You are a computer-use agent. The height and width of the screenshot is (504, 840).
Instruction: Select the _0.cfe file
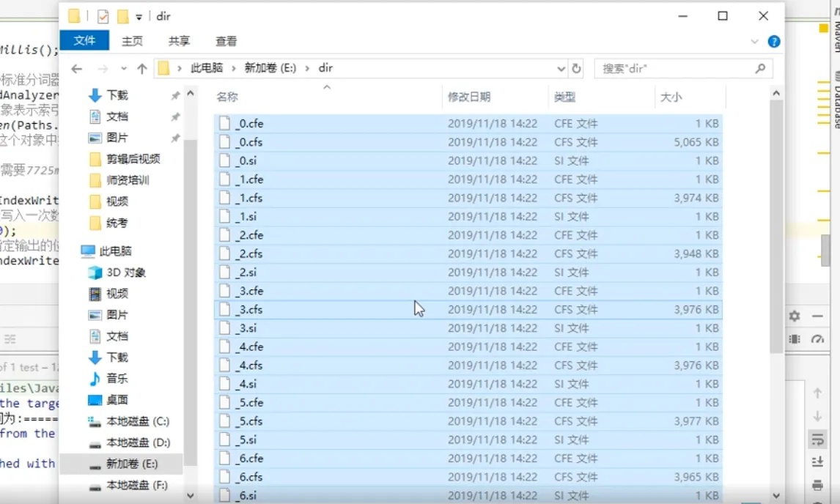[468, 124]
